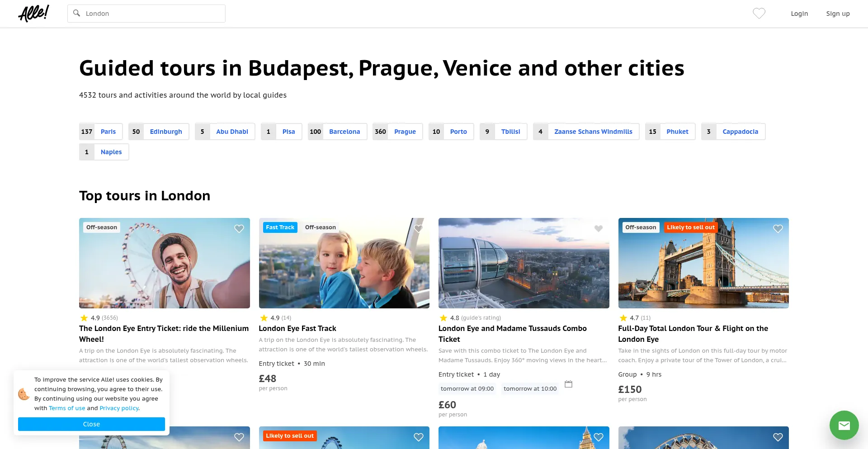Select the Phuket city tag
This screenshot has width=868, height=449.
pos(670,132)
